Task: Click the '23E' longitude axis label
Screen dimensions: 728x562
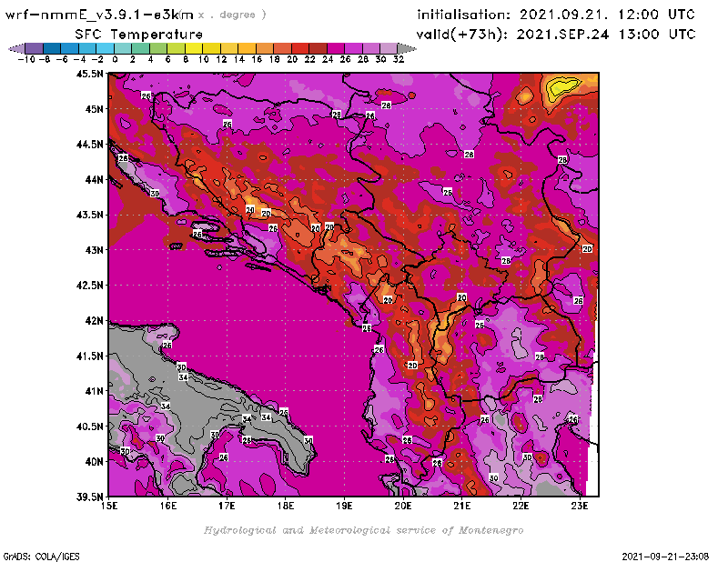Action: 580,506
